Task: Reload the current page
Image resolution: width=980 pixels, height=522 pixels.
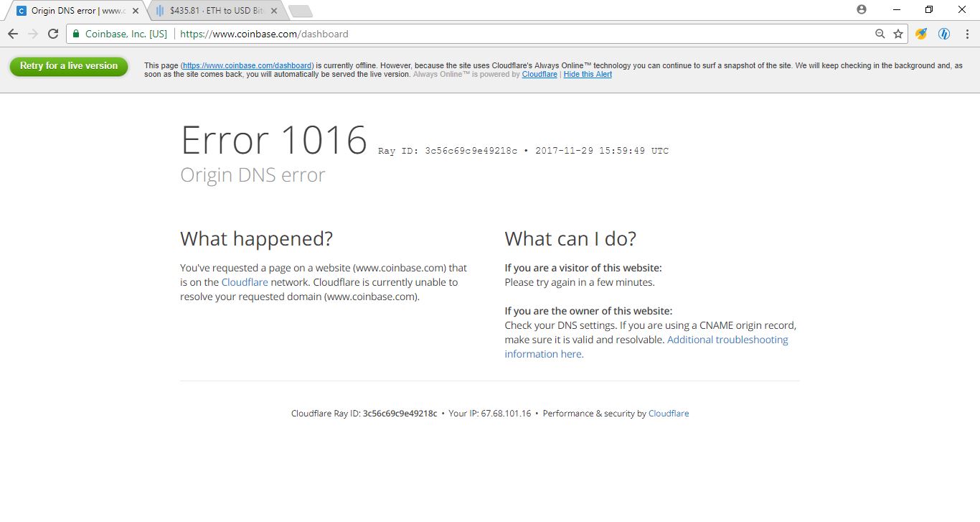Action: pos(53,34)
